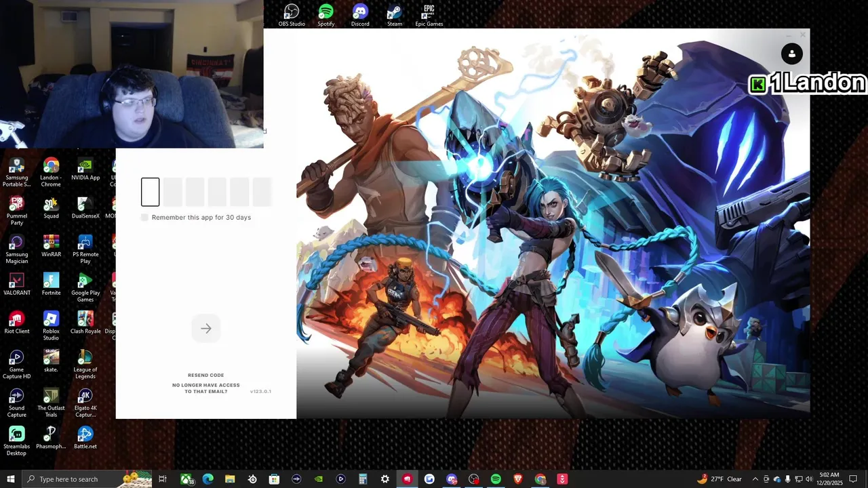Select The Outlast Trials desktop icon
The width and height of the screenshot is (868, 488).
coord(51,403)
